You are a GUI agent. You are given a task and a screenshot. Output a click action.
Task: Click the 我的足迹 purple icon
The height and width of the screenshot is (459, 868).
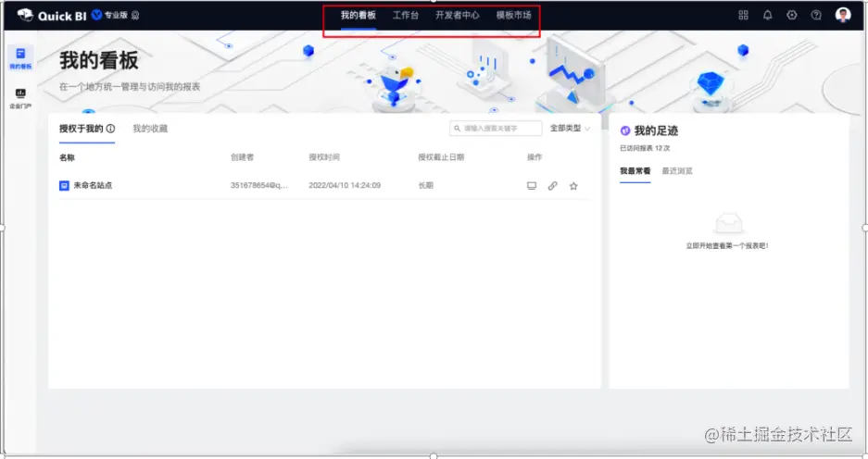click(625, 131)
